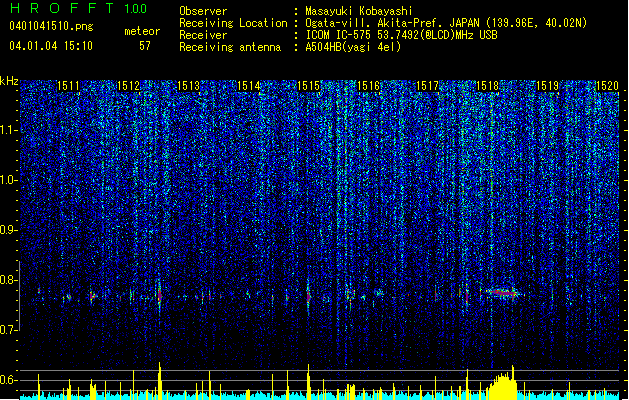This screenshot has height=400, width=629.
Task: Click the Receiving antenna label
Action: [x=230, y=47]
